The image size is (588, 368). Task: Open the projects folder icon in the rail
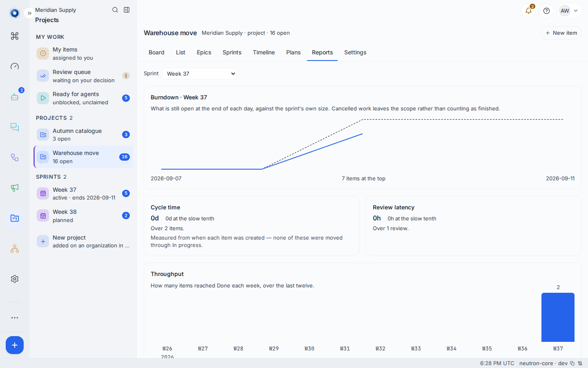tap(15, 218)
